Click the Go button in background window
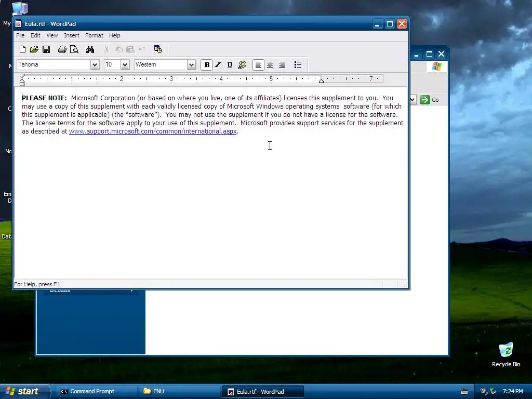The width and height of the screenshot is (532, 399). click(x=430, y=100)
